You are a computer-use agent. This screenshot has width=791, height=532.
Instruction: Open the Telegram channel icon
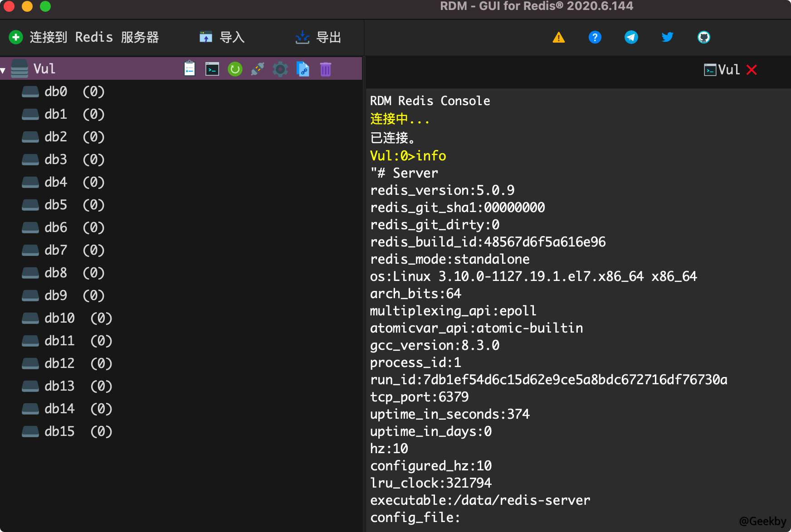click(x=631, y=37)
